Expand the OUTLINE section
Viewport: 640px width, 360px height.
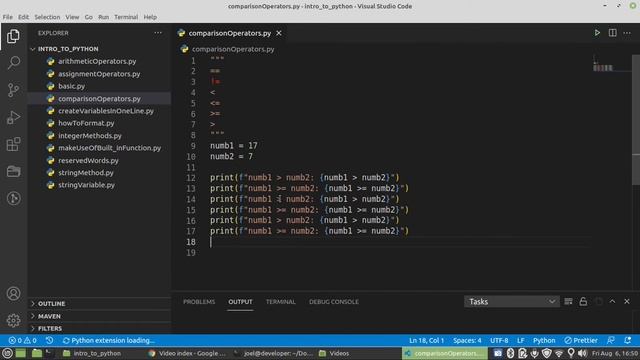click(51, 304)
